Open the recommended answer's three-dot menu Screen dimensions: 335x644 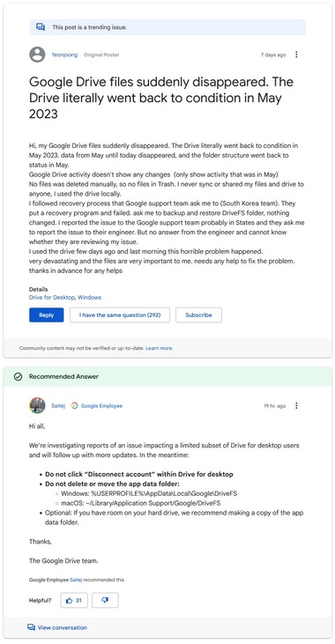[296, 406]
